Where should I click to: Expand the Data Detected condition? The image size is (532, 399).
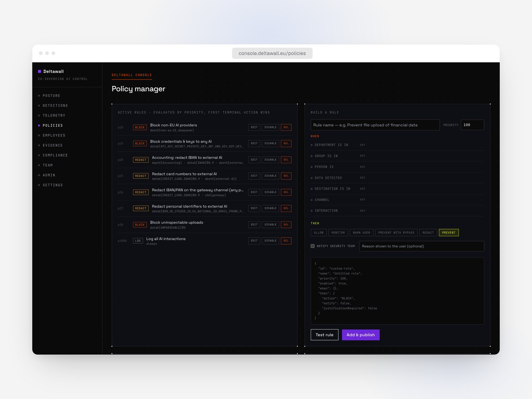(x=397, y=178)
